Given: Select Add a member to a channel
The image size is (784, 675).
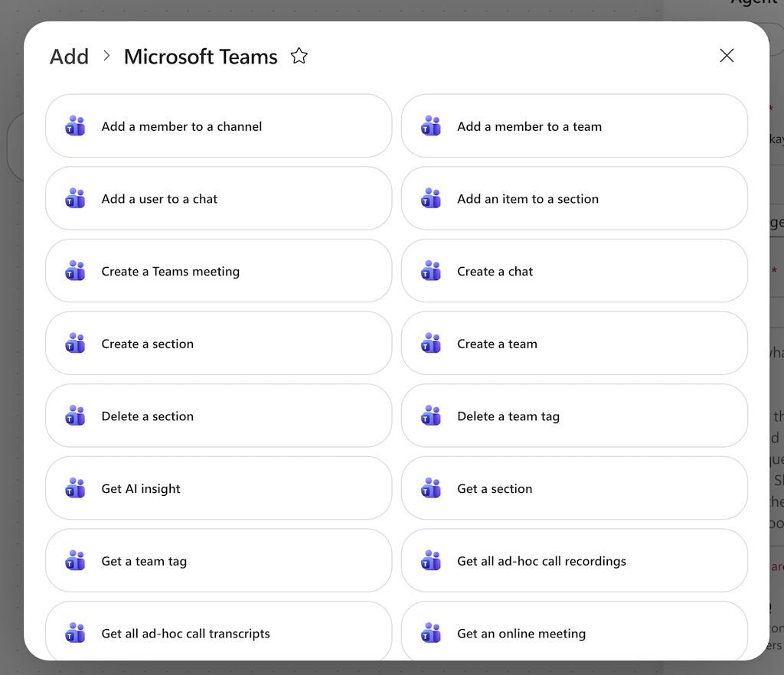Looking at the screenshot, I should pyautogui.click(x=219, y=126).
